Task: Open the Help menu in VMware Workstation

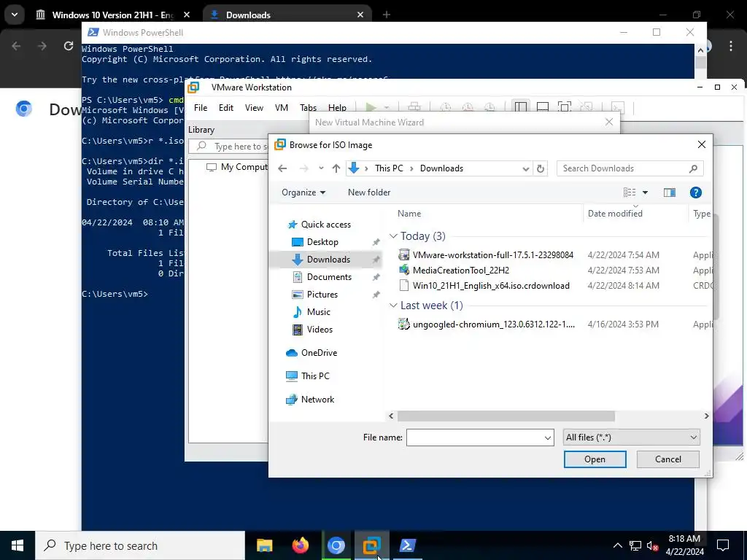Action: click(337, 108)
